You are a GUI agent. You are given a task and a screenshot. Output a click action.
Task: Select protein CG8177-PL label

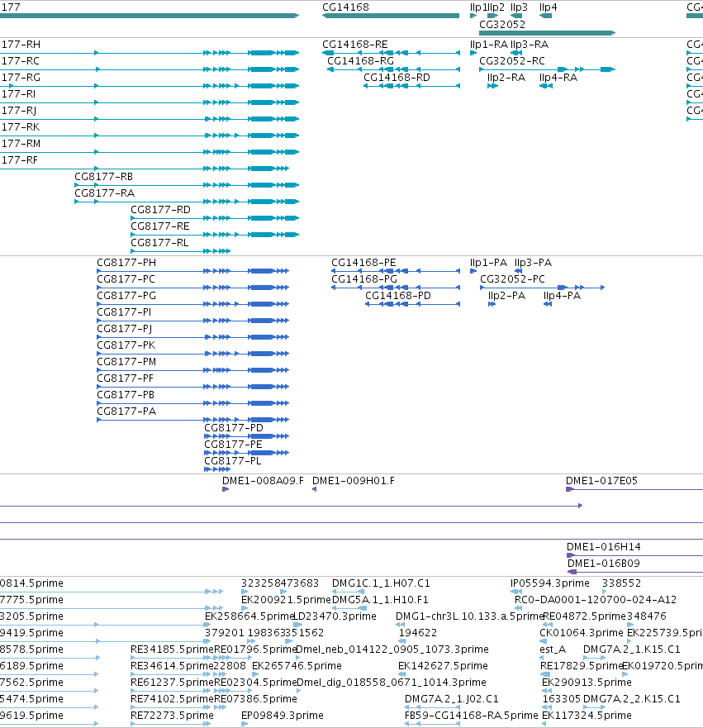pos(232,461)
